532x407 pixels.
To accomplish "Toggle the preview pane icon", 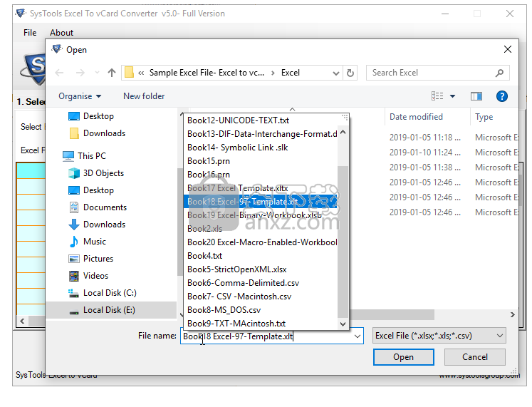I will (x=476, y=96).
